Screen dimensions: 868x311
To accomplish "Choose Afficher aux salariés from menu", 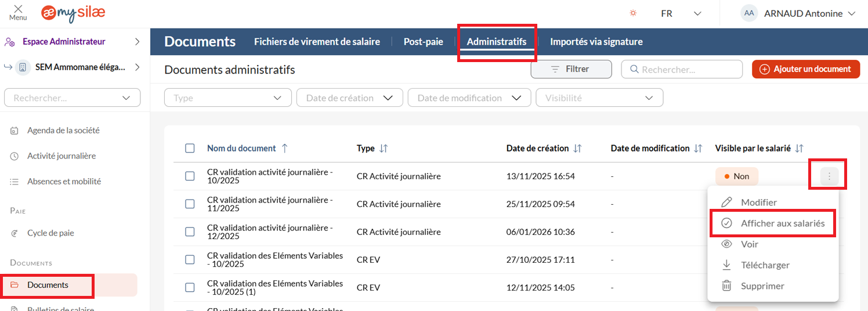I will click(782, 223).
